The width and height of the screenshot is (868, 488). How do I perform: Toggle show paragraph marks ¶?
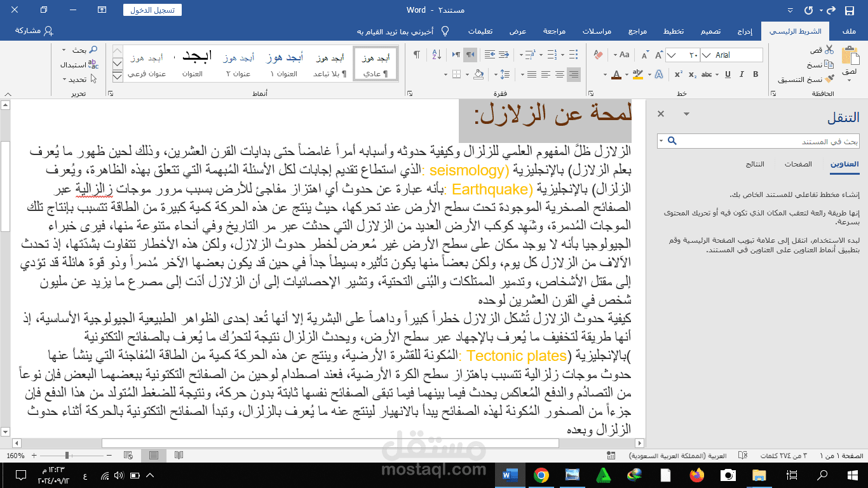click(x=417, y=55)
